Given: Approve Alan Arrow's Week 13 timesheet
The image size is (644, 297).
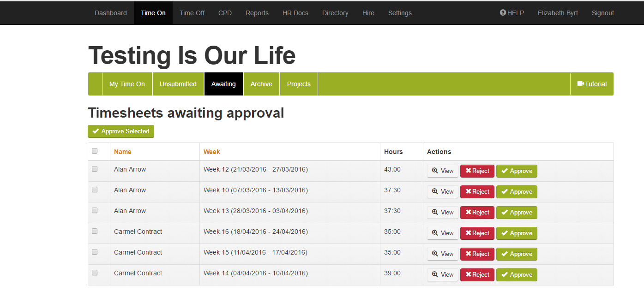Looking at the screenshot, I should click(x=516, y=213).
